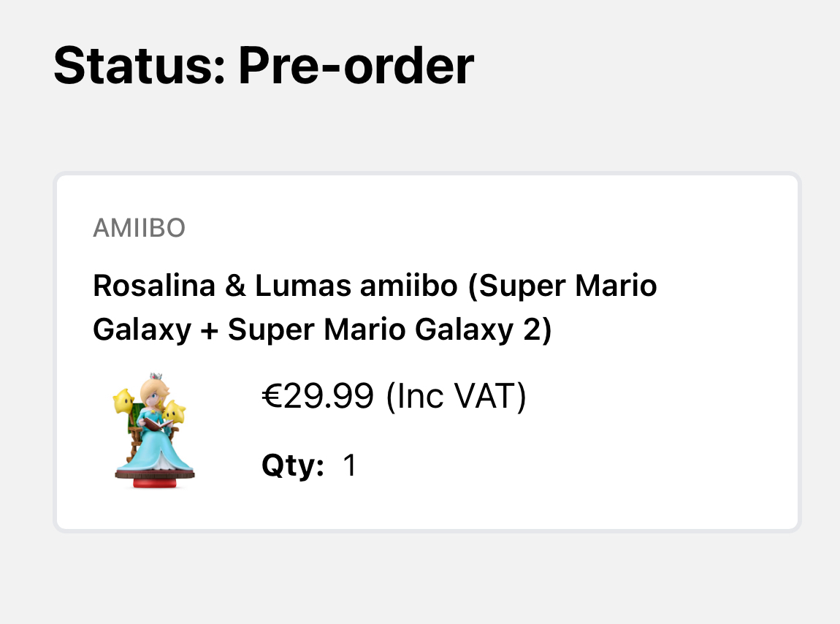The height and width of the screenshot is (624, 840).
Task: Select the AMIIBO category label
Action: click(139, 229)
